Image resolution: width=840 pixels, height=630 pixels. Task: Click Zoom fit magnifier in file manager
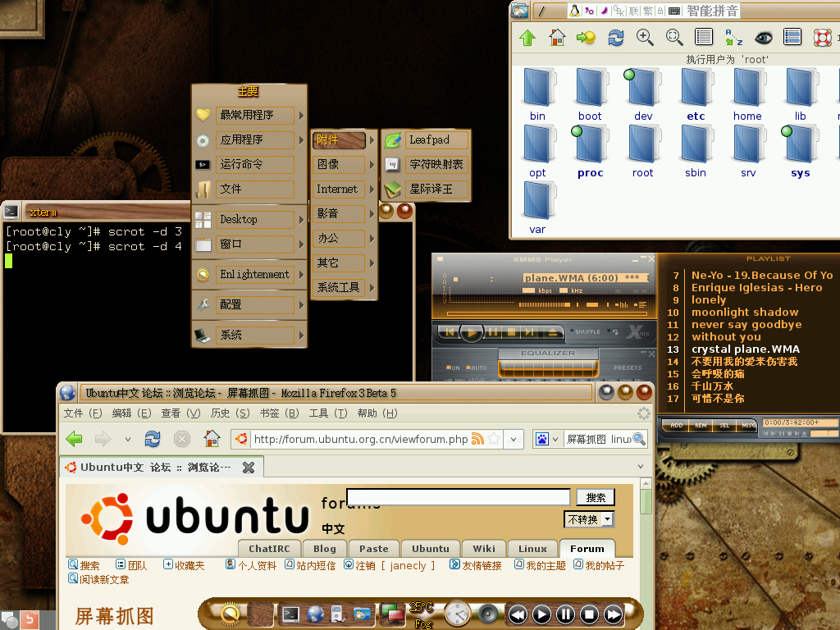tap(674, 37)
